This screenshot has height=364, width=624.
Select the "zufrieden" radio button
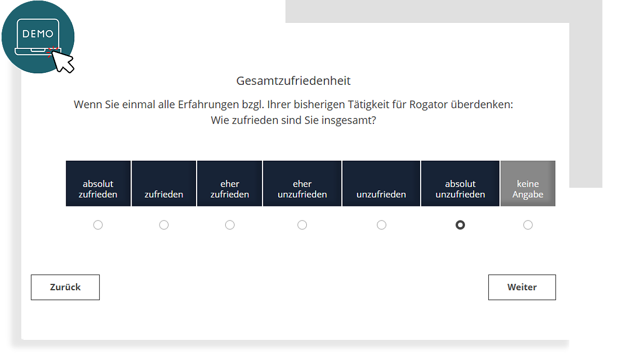tap(164, 225)
